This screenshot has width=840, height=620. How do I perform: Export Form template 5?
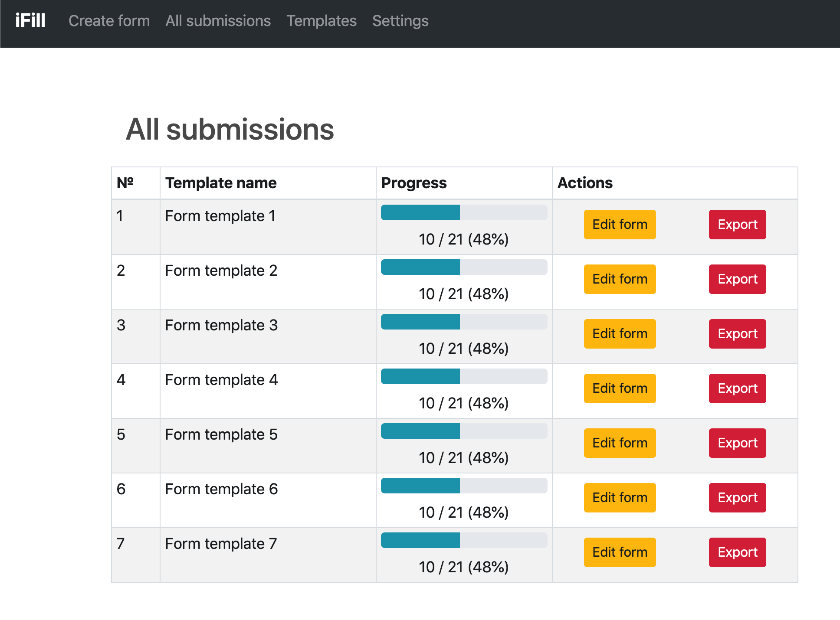(737, 443)
